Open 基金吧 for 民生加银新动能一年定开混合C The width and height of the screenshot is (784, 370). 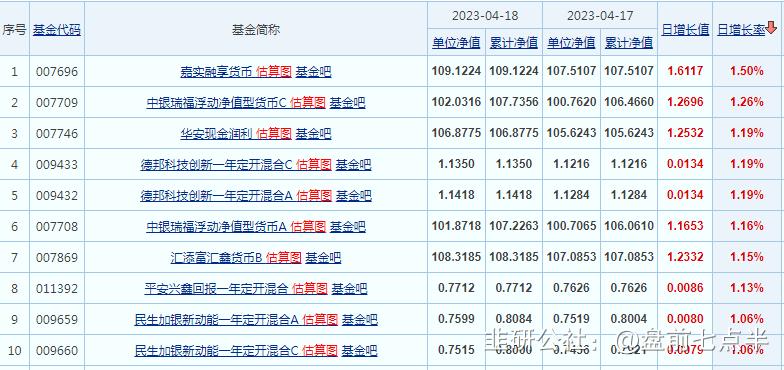coord(360,351)
